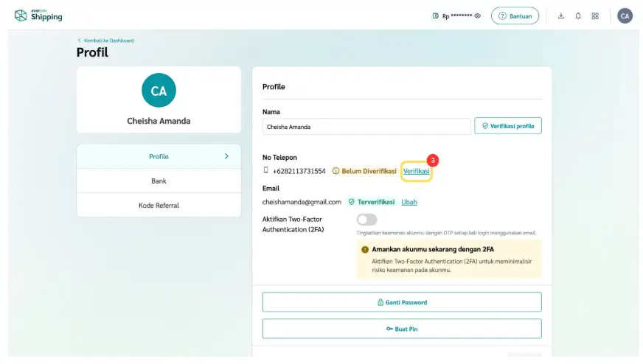The width and height of the screenshot is (643, 364).
Task: Open the Bantuan help button
Action: (x=515, y=16)
